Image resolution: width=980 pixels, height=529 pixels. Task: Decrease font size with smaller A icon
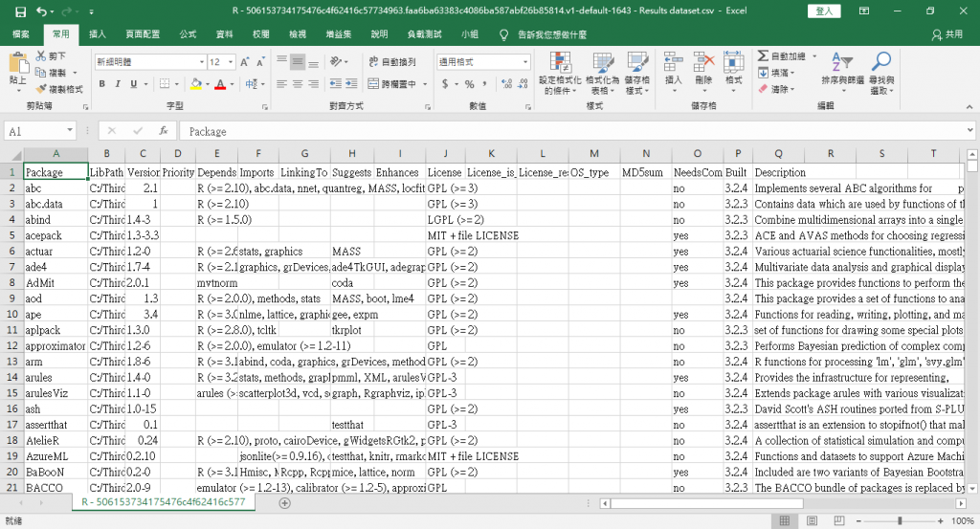(260, 62)
